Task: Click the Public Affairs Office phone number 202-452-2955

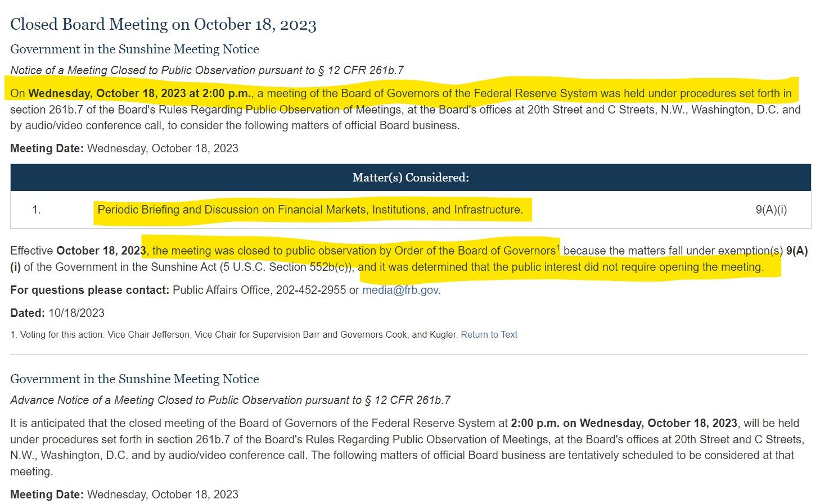Action: (x=311, y=290)
